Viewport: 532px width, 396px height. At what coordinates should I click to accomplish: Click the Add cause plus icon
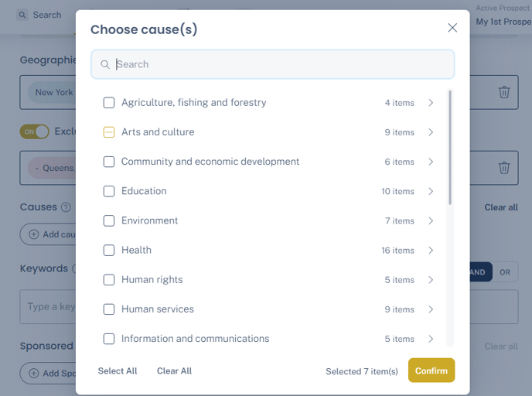tap(34, 234)
